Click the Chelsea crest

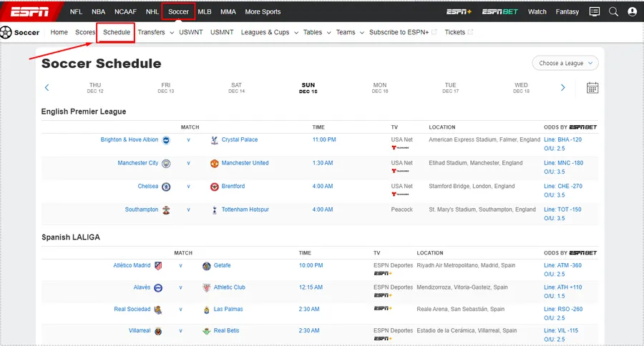[166, 187]
